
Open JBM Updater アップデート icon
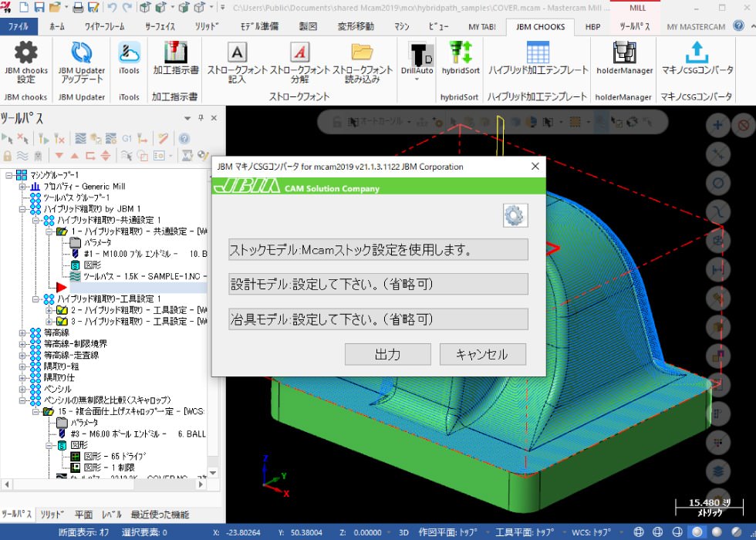(x=82, y=53)
